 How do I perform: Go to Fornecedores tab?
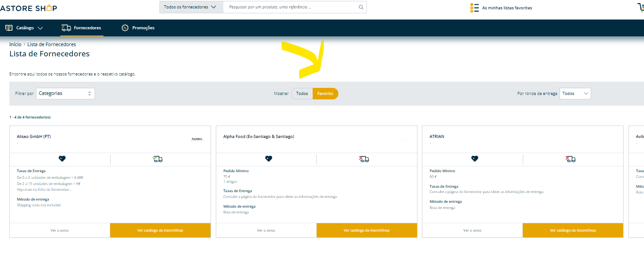coord(81,28)
